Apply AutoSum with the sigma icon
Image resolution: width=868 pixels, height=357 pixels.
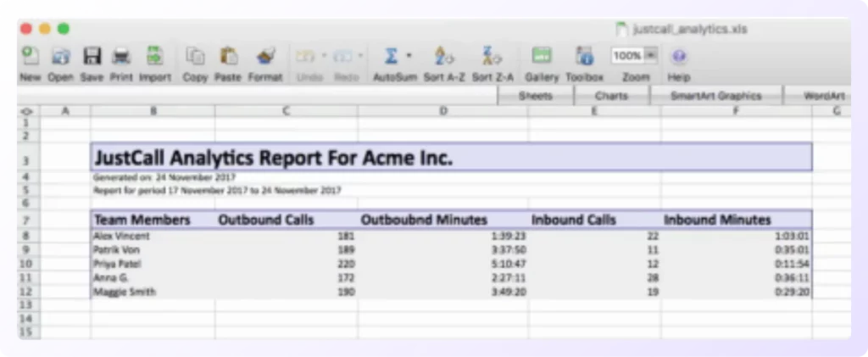391,56
